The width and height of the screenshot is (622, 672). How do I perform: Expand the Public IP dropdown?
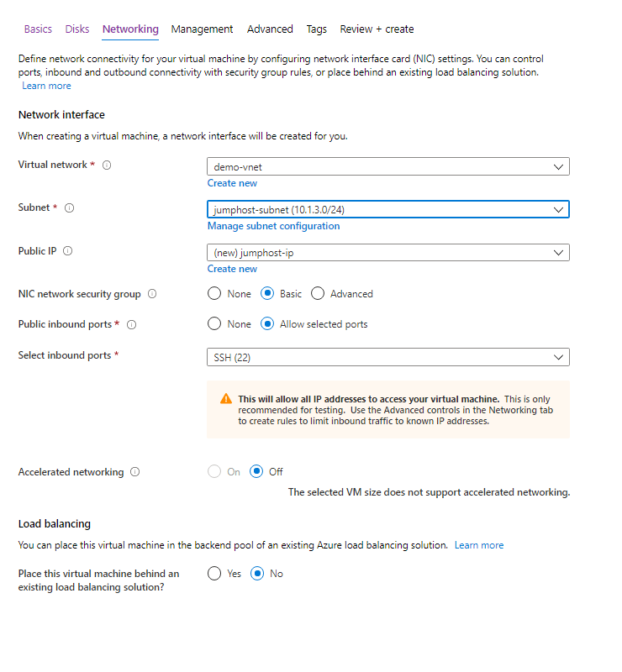(388, 252)
